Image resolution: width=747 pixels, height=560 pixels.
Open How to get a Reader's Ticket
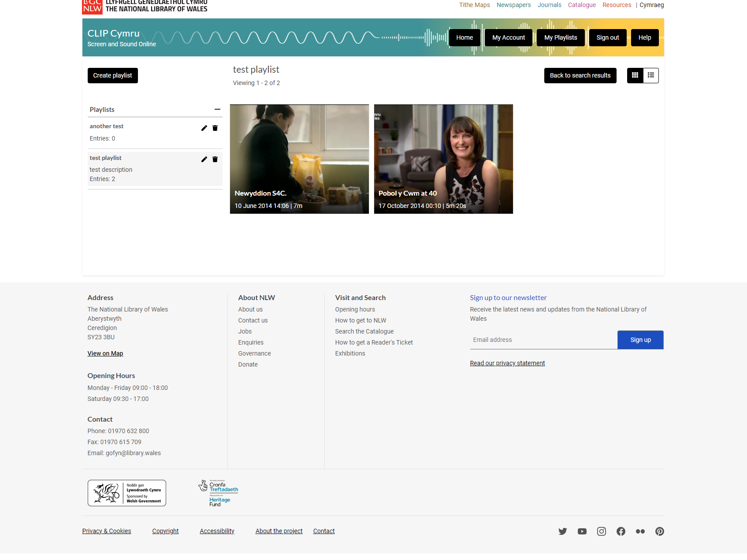point(374,342)
